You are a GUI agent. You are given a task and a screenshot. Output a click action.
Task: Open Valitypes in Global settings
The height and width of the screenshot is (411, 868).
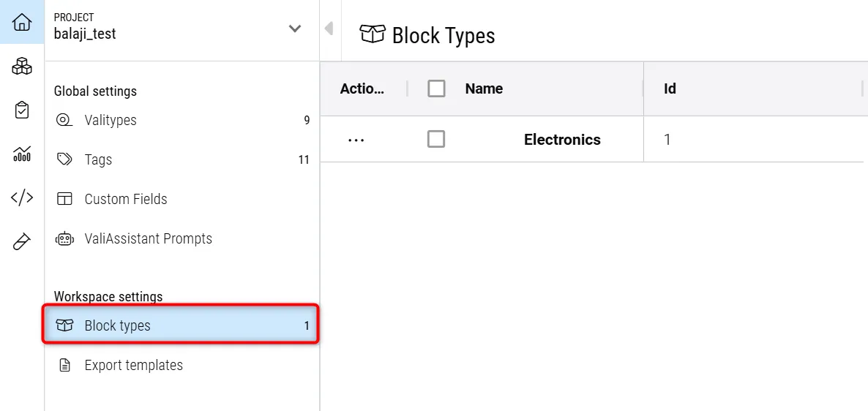(111, 120)
